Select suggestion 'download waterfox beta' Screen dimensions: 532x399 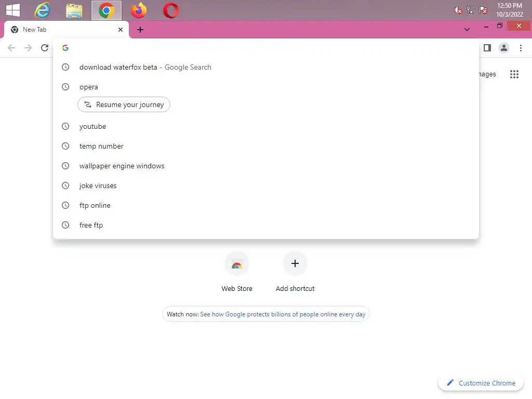[x=266, y=67]
